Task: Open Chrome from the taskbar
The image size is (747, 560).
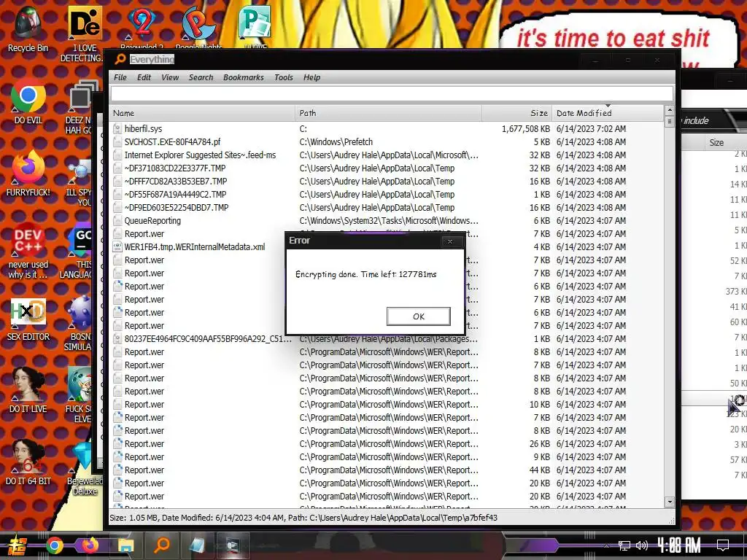Action: click(x=54, y=545)
